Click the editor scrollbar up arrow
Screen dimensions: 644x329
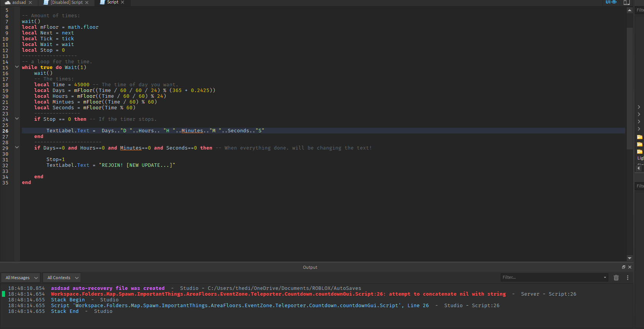pos(629,10)
